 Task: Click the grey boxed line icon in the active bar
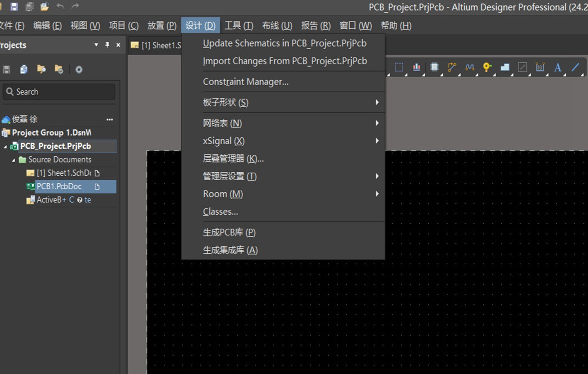(x=522, y=67)
